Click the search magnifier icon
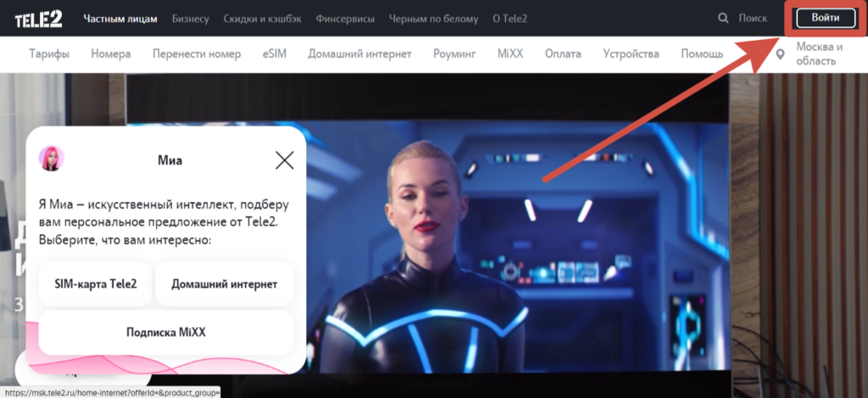The width and height of the screenshot is (868, 398). 723,19
